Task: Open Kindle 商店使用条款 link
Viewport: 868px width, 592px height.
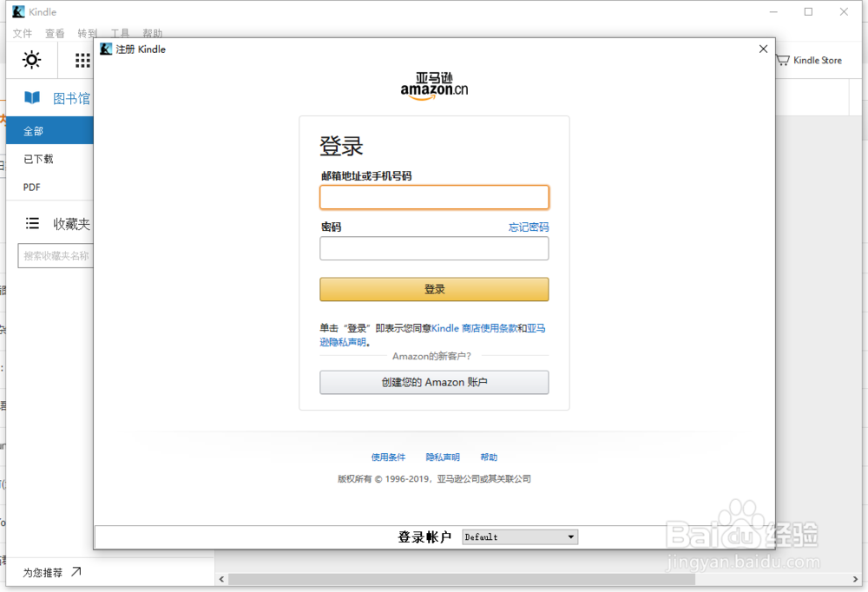Action: point(475,328)
